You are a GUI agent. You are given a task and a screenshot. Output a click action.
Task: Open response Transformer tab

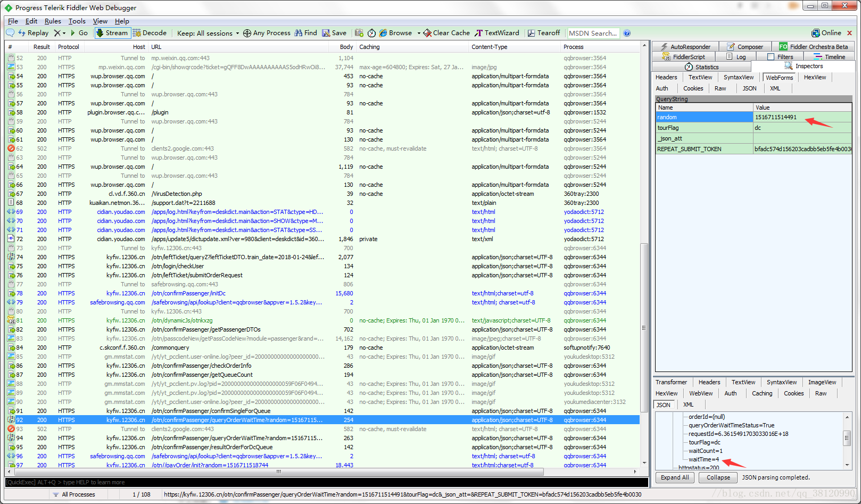(x=672, y=382)
